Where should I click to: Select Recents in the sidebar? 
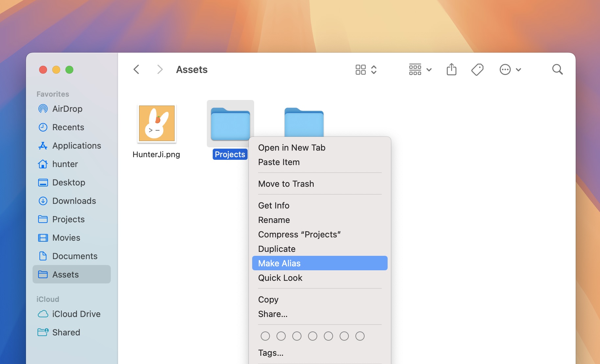point(68,127)
